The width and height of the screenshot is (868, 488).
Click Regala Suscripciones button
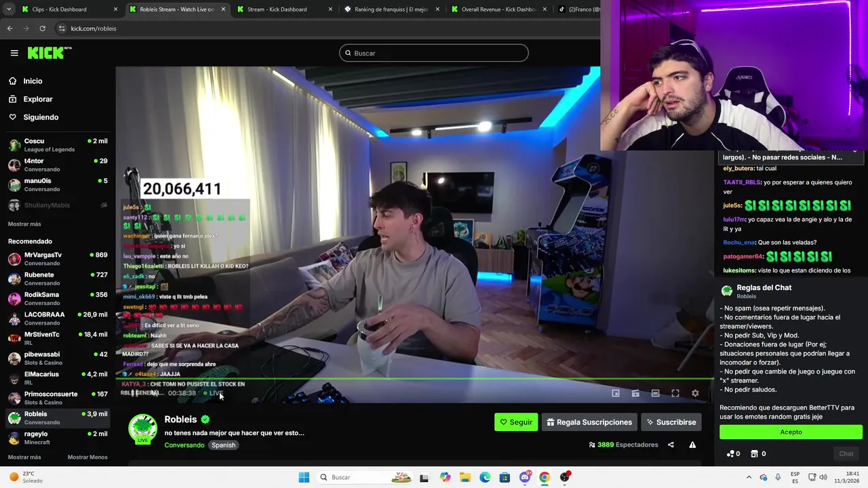point(589,422)
